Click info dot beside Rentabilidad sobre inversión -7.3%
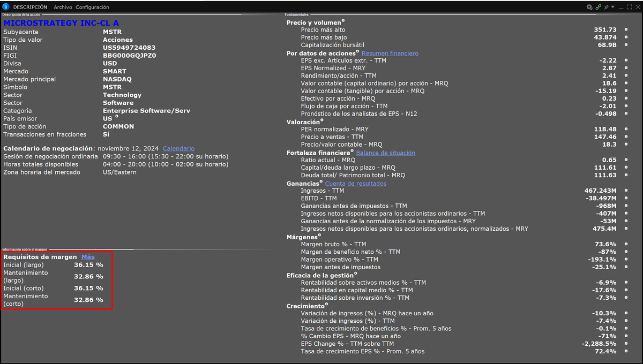Screen dimensions: 643x364 click(x=625, y=298)
